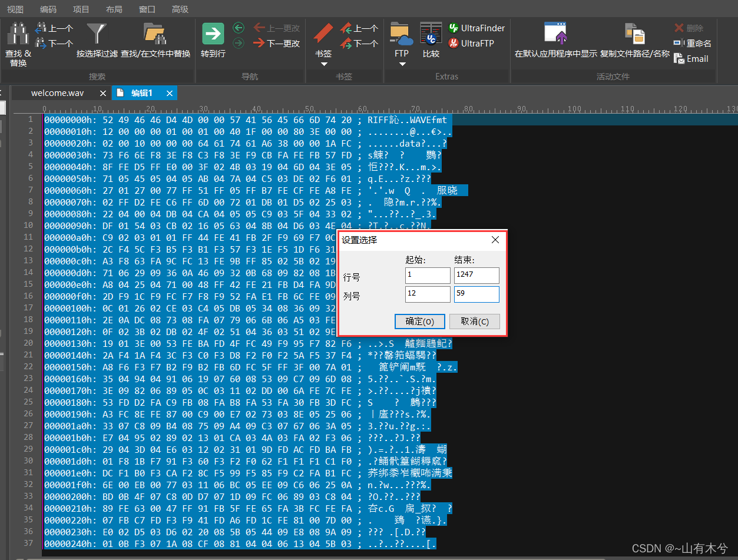
Task: Open Find & Replace binoculars icon
Action: (18, 34)
